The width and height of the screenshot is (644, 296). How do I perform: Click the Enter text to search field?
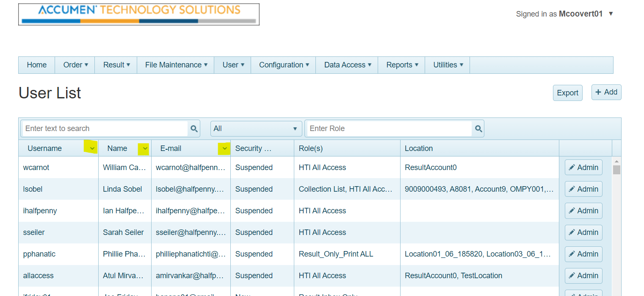coord(105,128)
